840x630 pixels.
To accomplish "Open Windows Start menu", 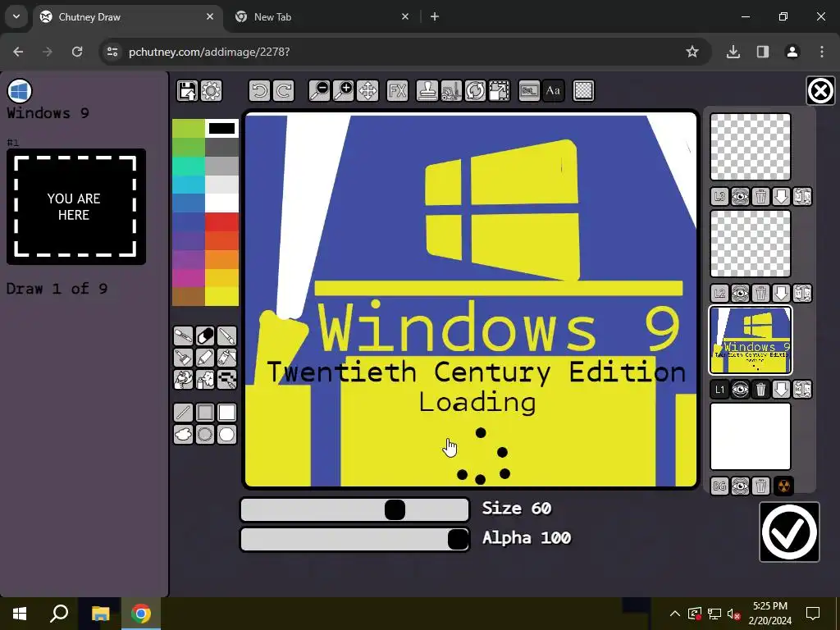I will coord(20,614).
